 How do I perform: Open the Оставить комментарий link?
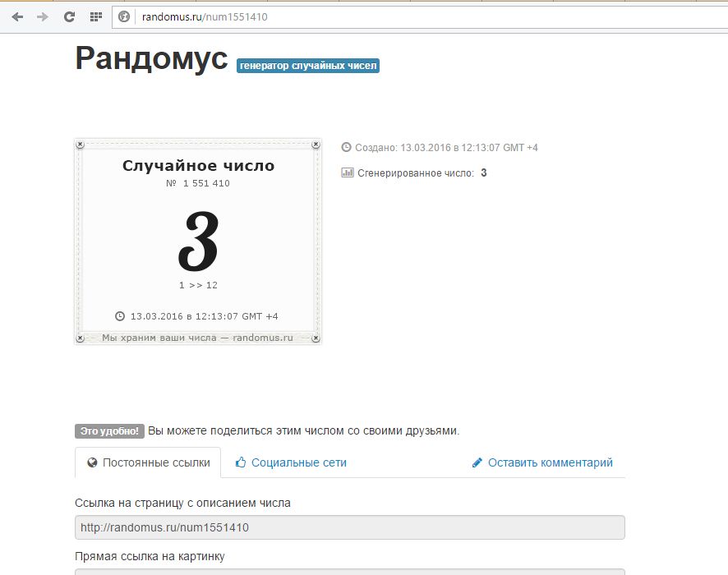(x=550, y=463)
